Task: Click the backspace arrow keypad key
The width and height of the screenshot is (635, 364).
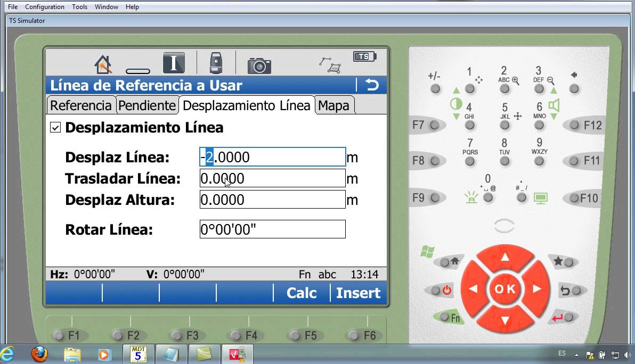Action: pyautogui.click(x=574, y=88)
